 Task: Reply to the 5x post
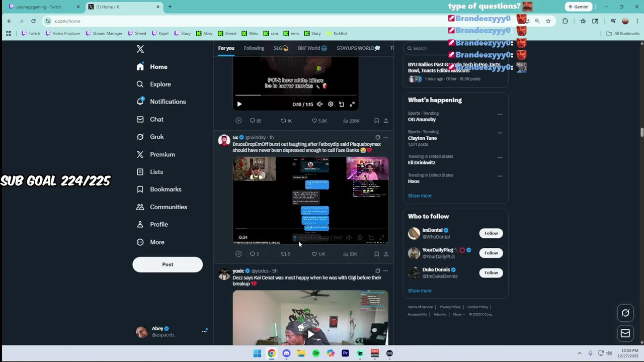(x=254, y=254)
